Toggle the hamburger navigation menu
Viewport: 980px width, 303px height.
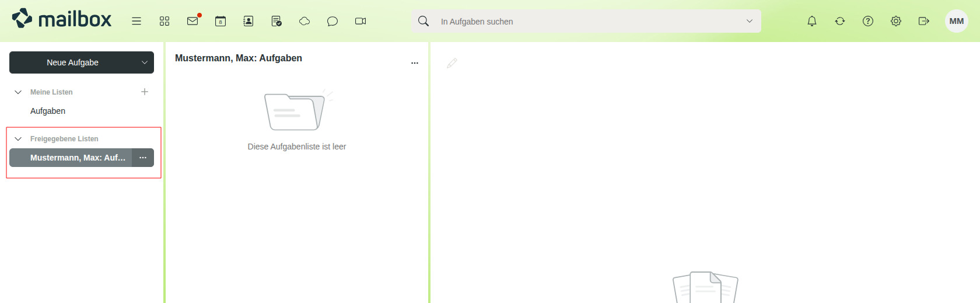(136, 21)
